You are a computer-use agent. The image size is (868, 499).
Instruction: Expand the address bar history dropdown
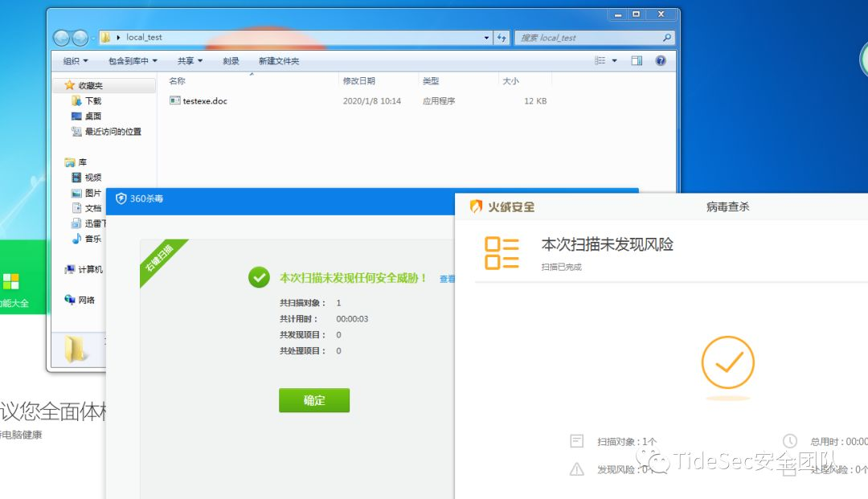tap(486, 38)
